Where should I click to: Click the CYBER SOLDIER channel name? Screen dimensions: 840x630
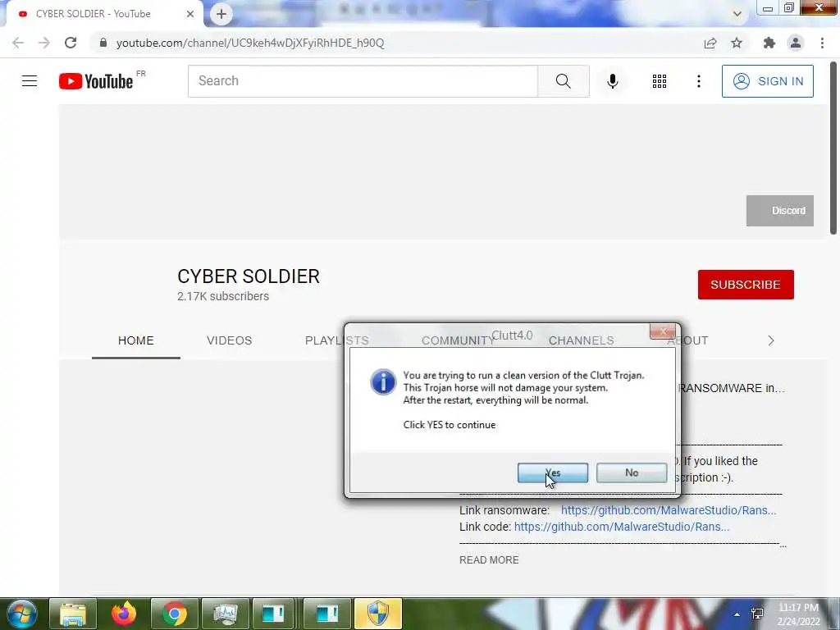point(249,276)
